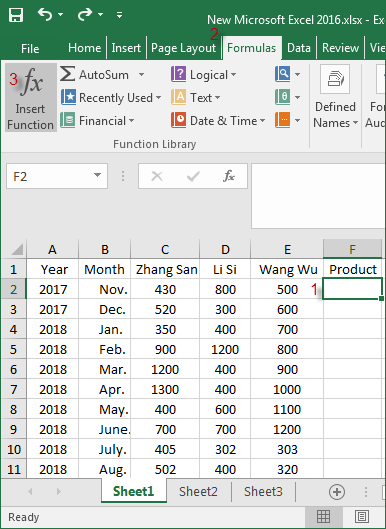Select Zhang San value 1300
This screenshot has width=386, height=529.
tap(165, 389)
